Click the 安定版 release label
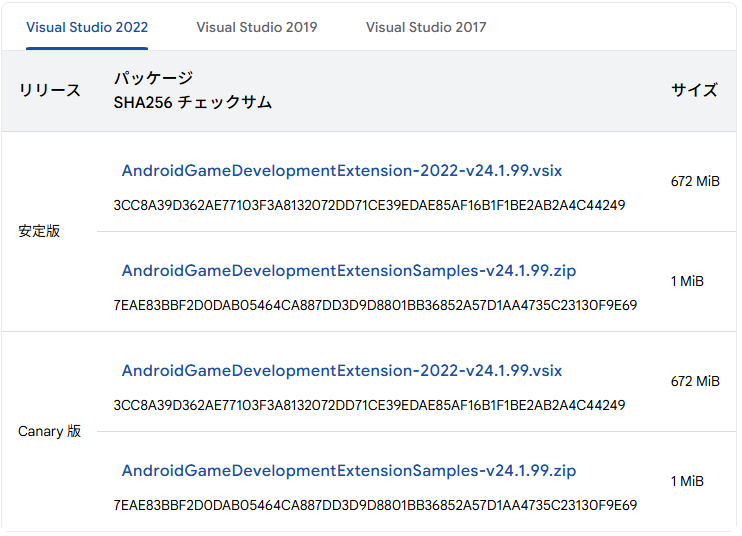This screenshot has width=742, height=536. point(39,231)
